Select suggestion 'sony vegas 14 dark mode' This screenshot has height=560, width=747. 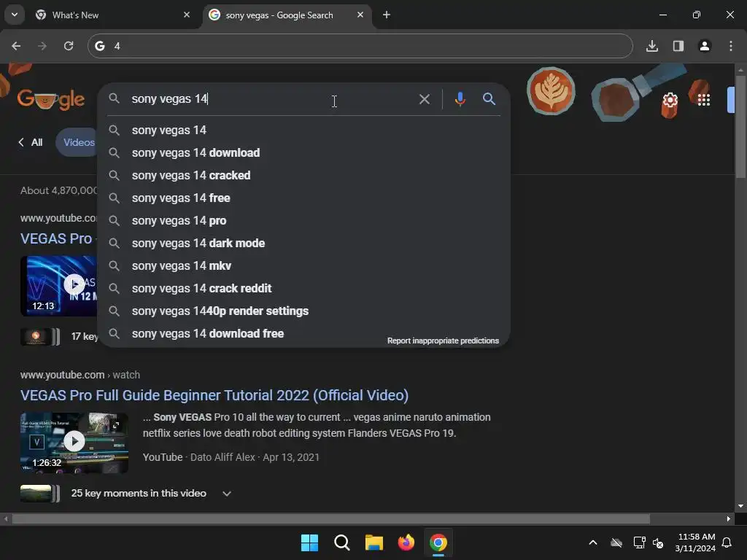[304, 244]
